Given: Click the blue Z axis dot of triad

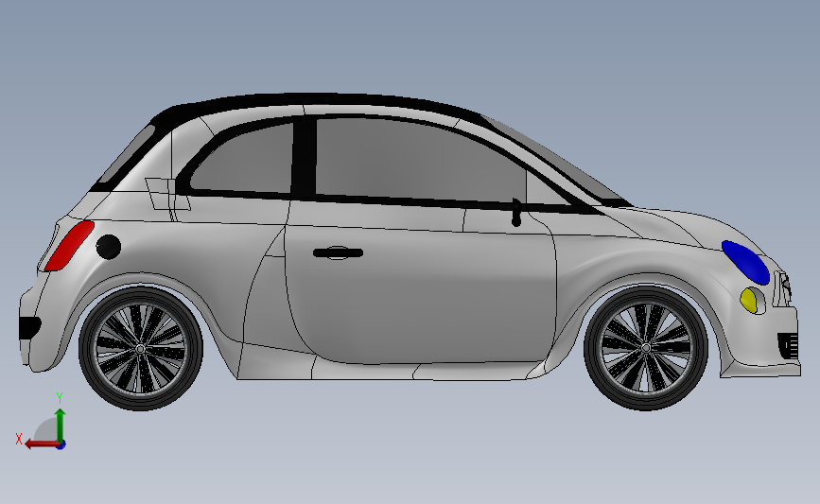Looking at the screenshot, I should point(61,445).
